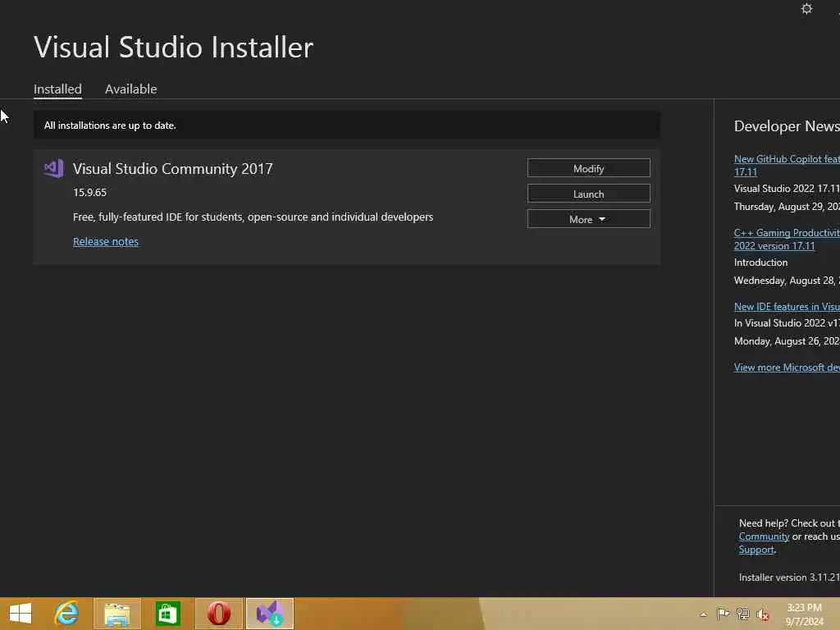Viewport: 840px width, 630px height.
Task: Click the Modify button
Action: tap(588, 168)
